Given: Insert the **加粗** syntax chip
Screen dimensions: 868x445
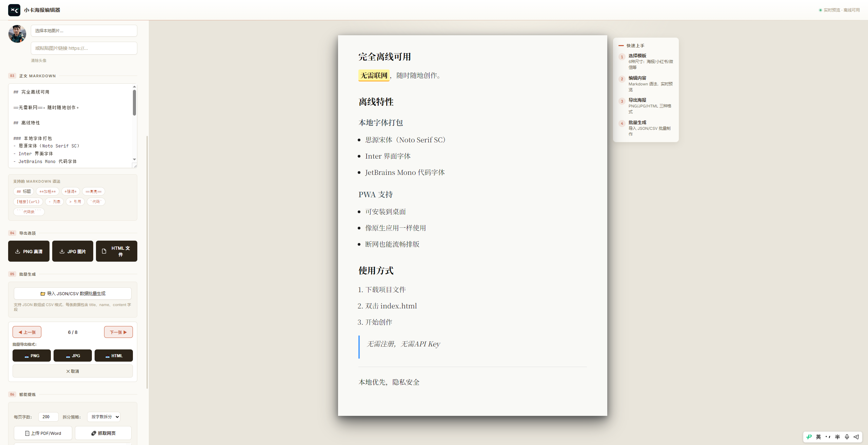Looking at the screenshot, I should (x=47, y=191).
